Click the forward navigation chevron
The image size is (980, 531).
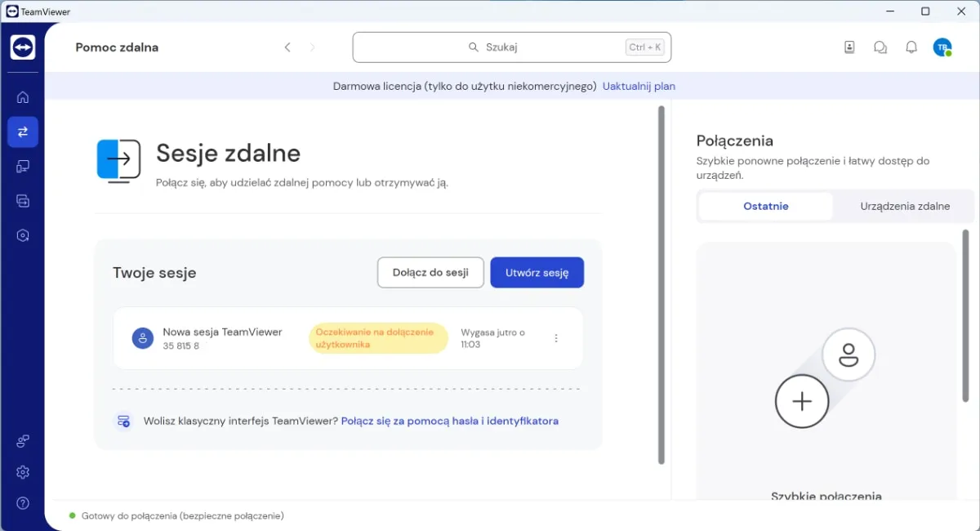click(312, 47)
